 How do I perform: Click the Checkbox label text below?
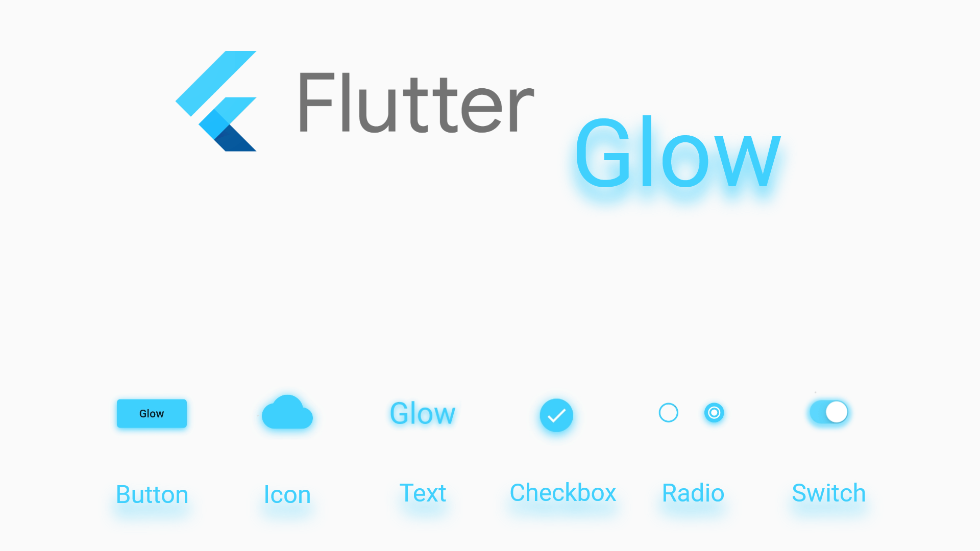click(562, 492)
